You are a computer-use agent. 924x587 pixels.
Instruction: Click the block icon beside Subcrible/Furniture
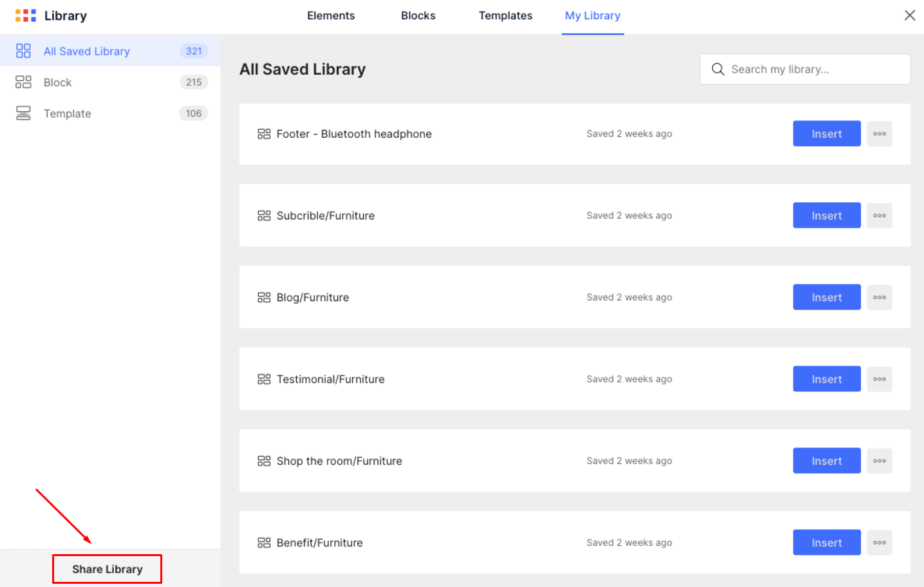(x=264, y=216)
